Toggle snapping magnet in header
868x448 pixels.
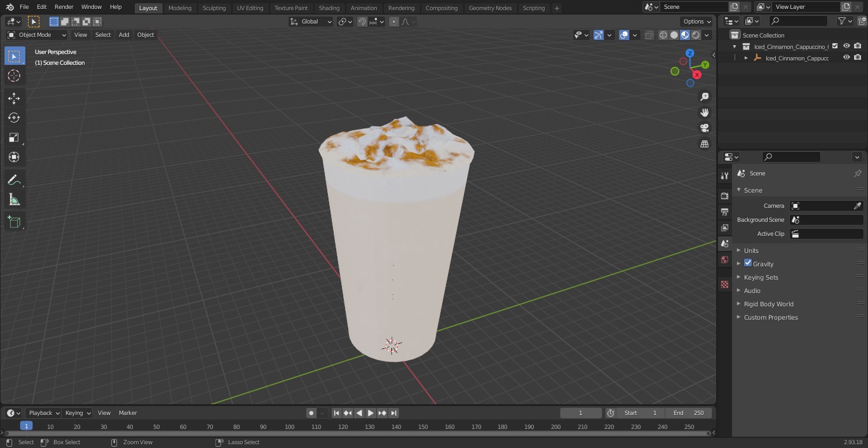[x=362, y=22]
